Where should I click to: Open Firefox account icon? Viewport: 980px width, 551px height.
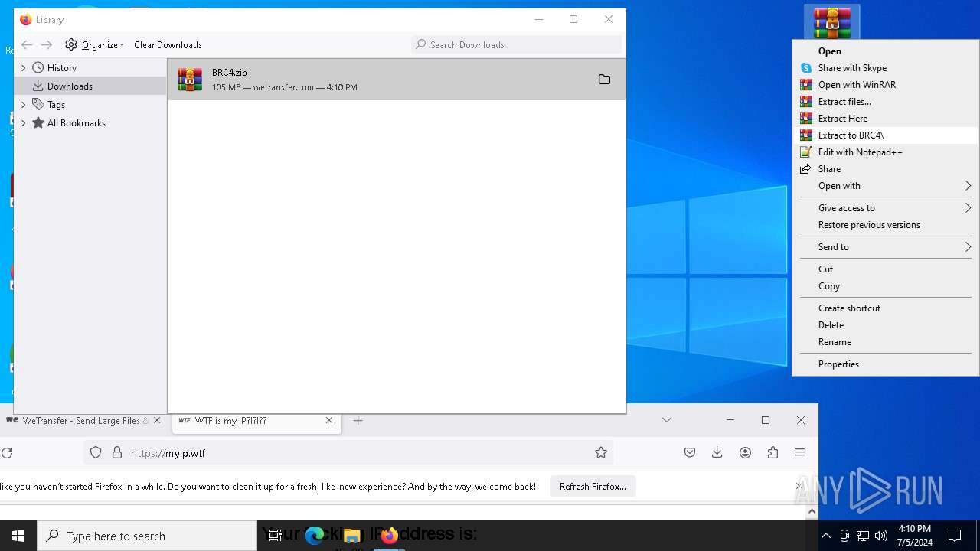click(x=745, y=453)
